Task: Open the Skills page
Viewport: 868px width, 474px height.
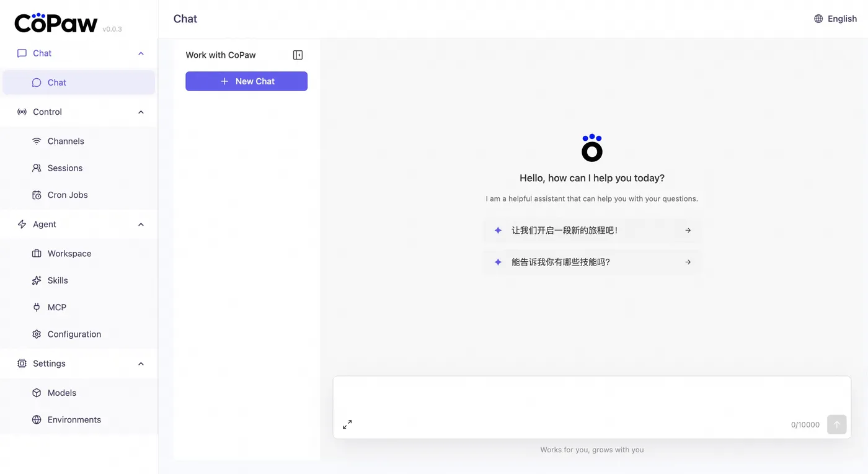Action: (x=58, y=280)
